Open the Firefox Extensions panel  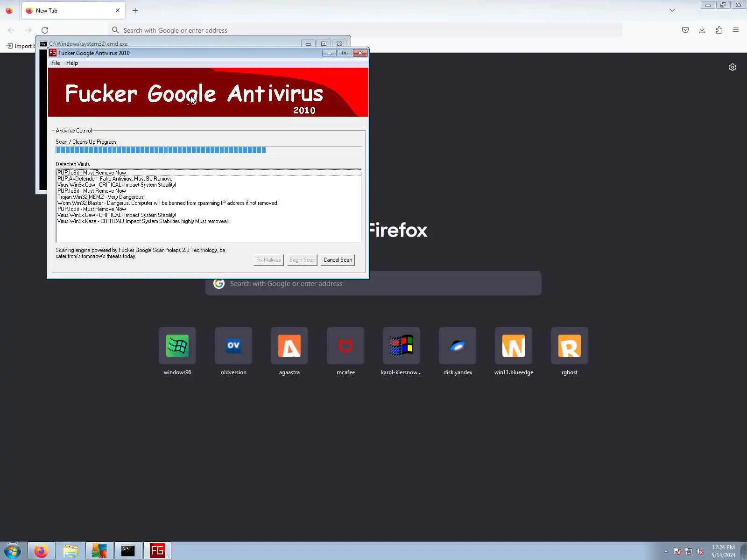(x=719, y=30)
